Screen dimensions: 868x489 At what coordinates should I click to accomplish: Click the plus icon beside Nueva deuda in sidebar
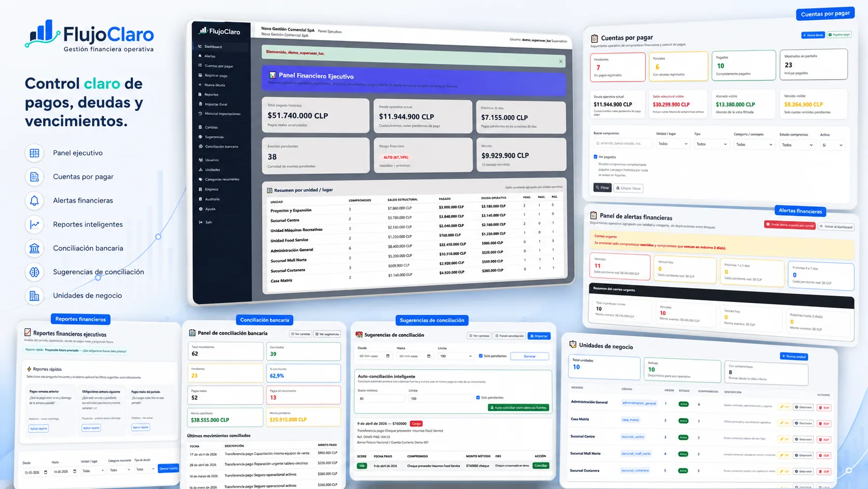[200, 85]
